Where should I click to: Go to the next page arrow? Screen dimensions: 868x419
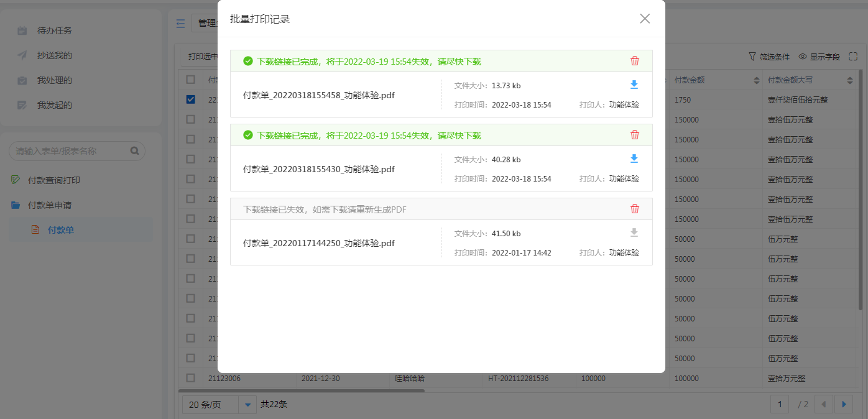pyautogui.click(x=844, y=404)
